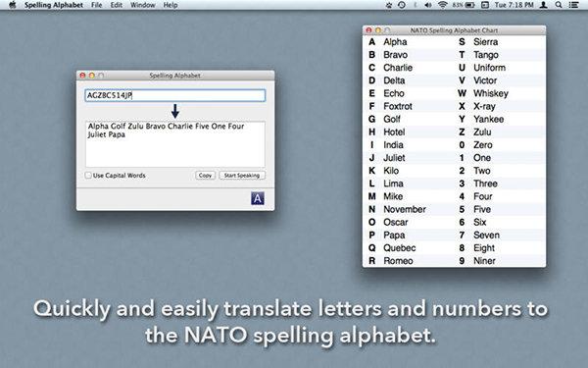Click the volume icon in menu bar

428,5
